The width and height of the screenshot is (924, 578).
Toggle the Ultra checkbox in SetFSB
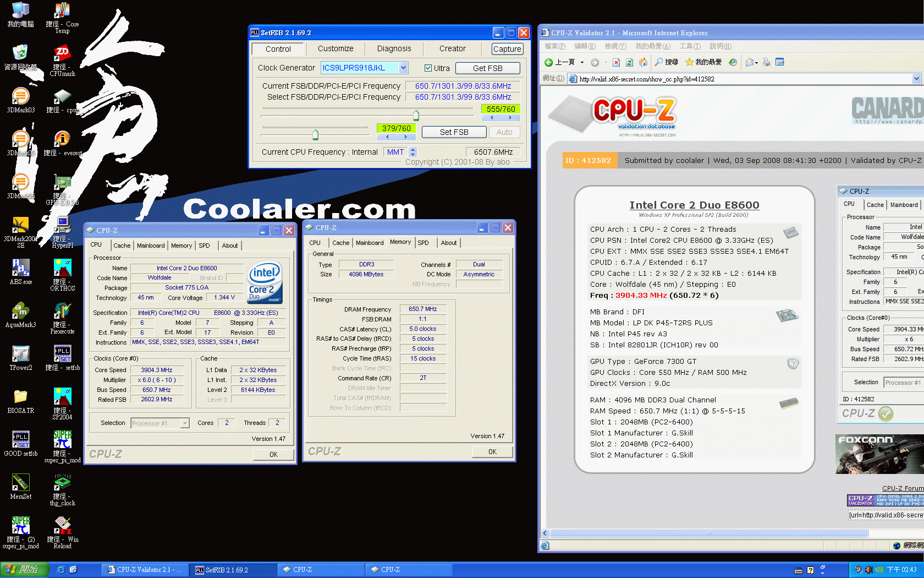coord(428,68)
